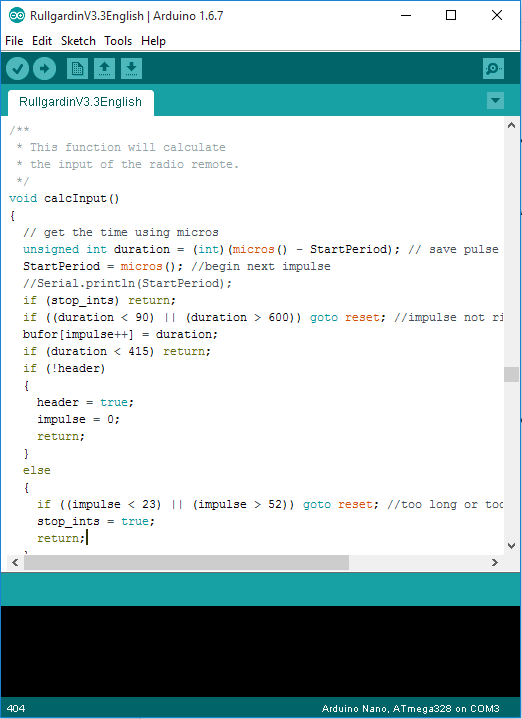This screenshot has height=719, width=522.
Task: Select the RullgardinV3.3English sketch tab
Action: (x=80, y=102)
